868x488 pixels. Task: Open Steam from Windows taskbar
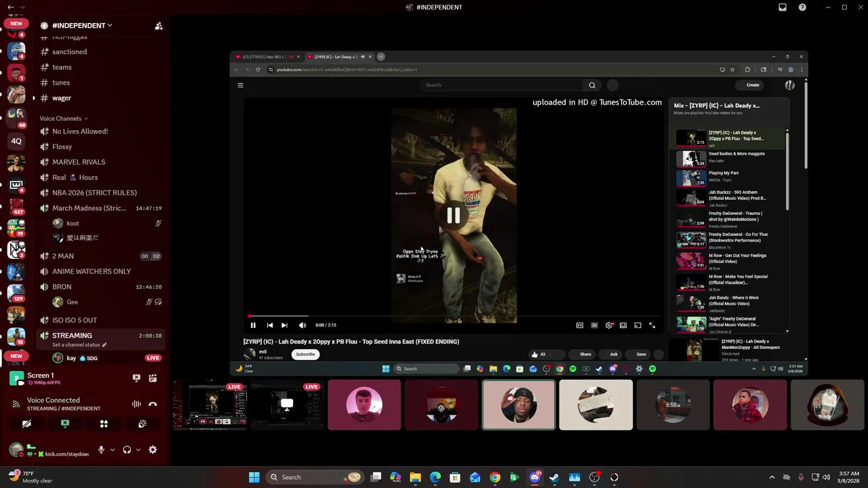(554, 477)
